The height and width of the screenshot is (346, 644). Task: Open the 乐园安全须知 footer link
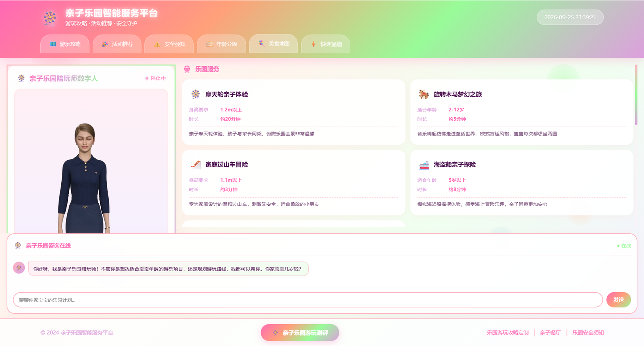588,333
